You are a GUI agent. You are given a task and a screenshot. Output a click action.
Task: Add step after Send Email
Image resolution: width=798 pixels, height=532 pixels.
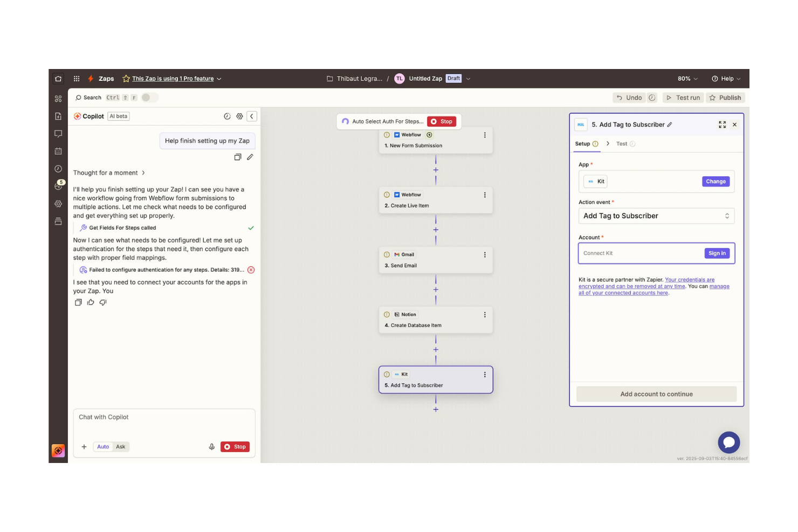pyautogui.click(x=436, y=290)
